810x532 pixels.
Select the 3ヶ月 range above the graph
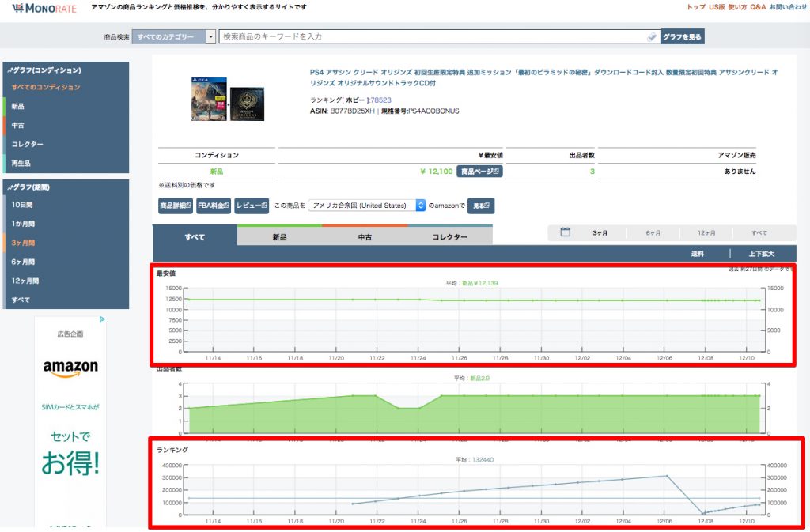(600, 233)
